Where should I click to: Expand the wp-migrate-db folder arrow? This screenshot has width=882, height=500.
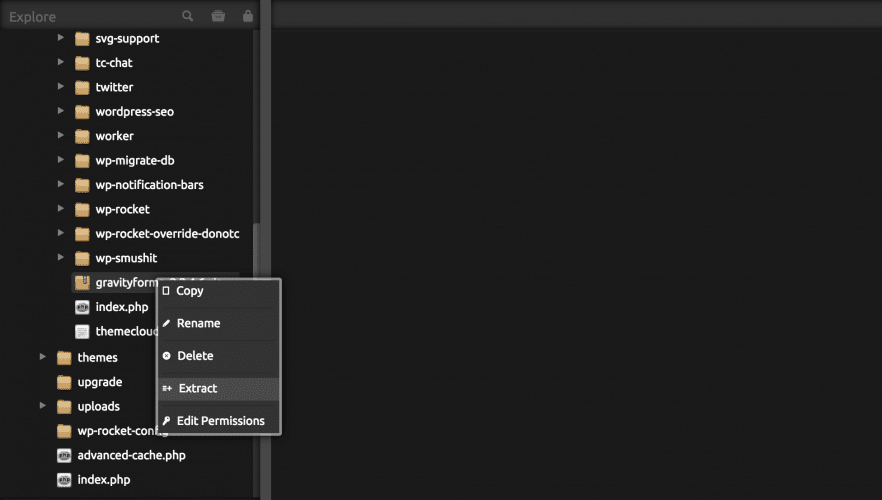61,160
